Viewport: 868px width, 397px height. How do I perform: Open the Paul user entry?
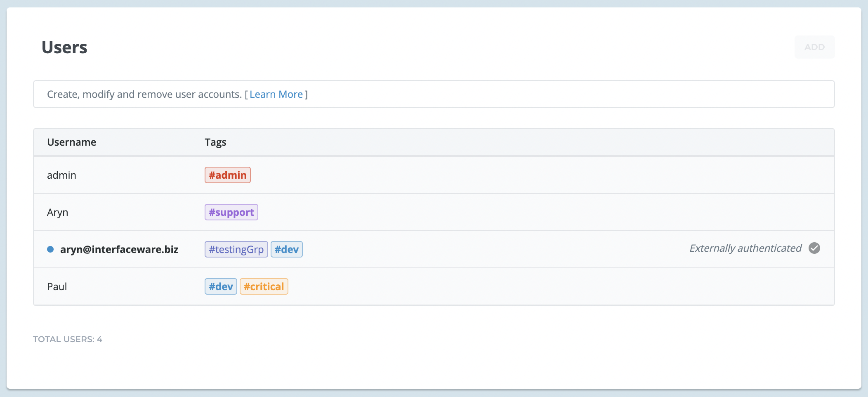click(x=57, y=287)
